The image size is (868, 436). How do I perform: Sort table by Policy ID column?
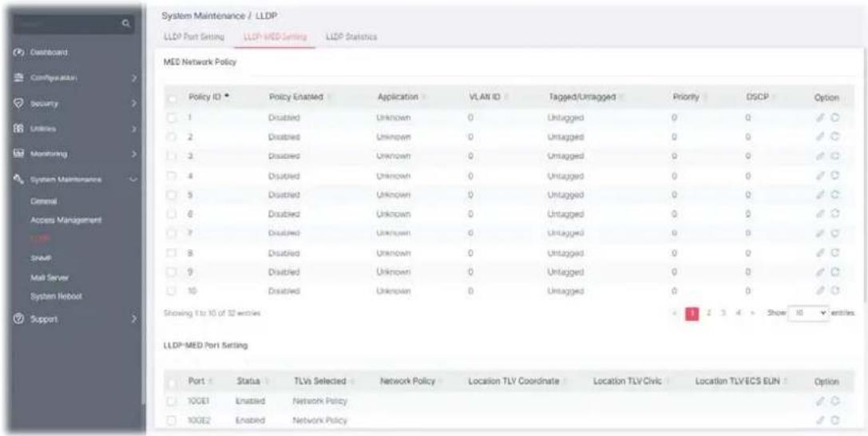point(208,97)
